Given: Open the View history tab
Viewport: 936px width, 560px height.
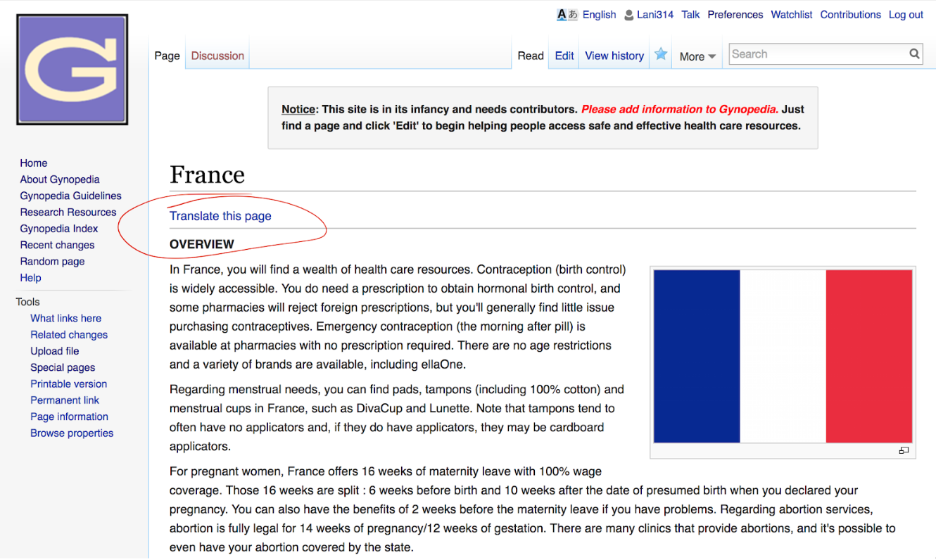Looking at the screenshot, I should pyautogui.click(x=614, y=56).
